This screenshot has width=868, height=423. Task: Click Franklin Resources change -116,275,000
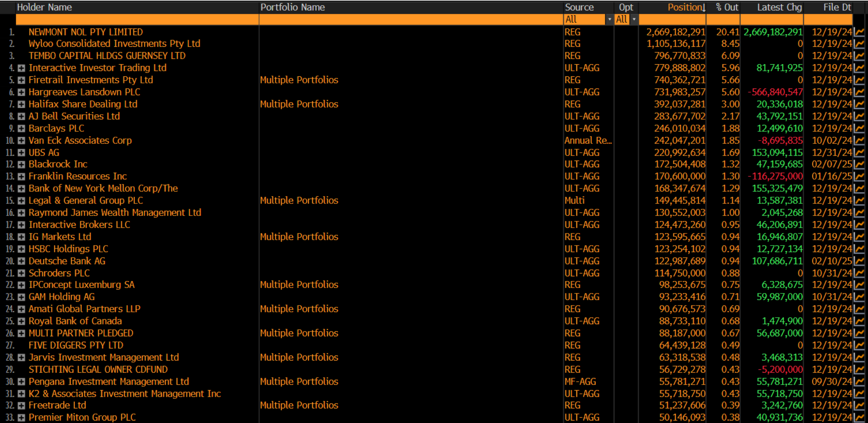point(775,177)
